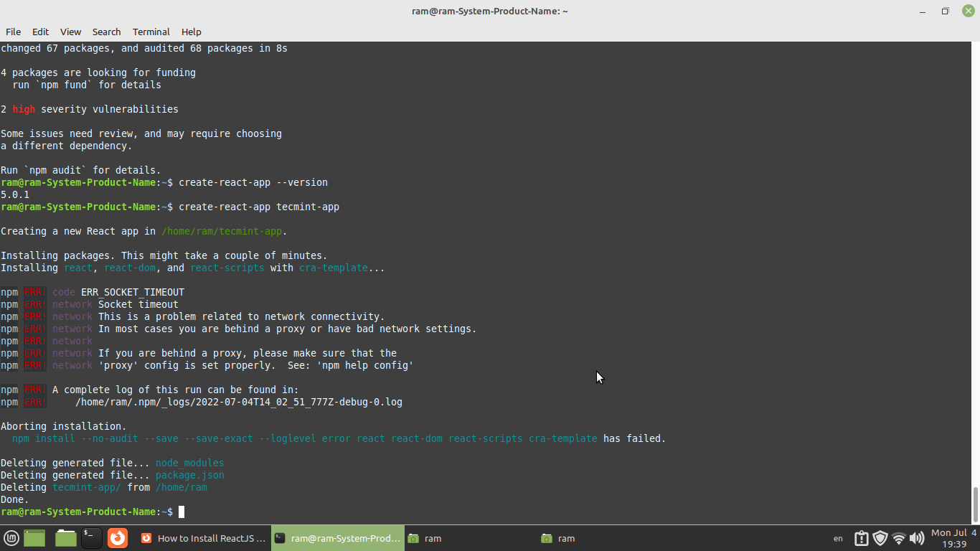Open the Help menu
Image resolution: width=980 pixels, height=551 pixels.
click(191, 32)
